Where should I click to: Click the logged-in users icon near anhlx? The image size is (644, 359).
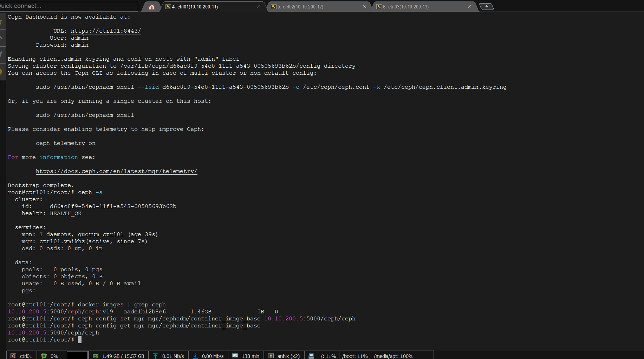coord(271,356)
